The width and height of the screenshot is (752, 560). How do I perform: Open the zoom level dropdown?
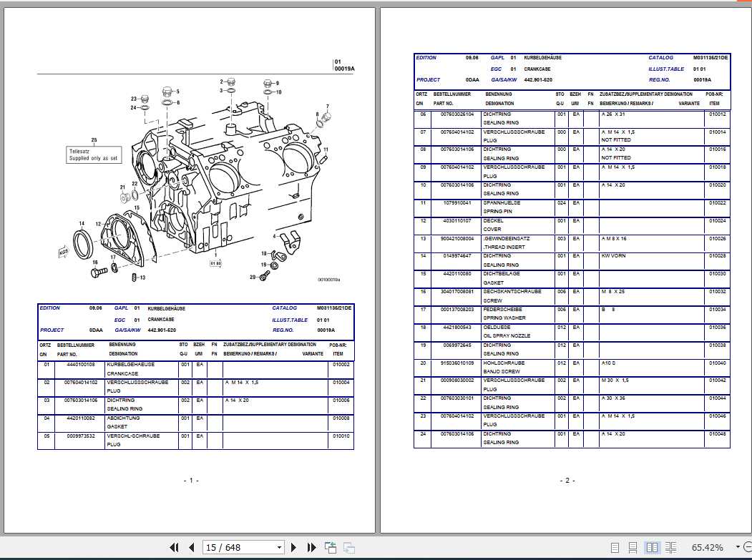[x=737, y=546]
